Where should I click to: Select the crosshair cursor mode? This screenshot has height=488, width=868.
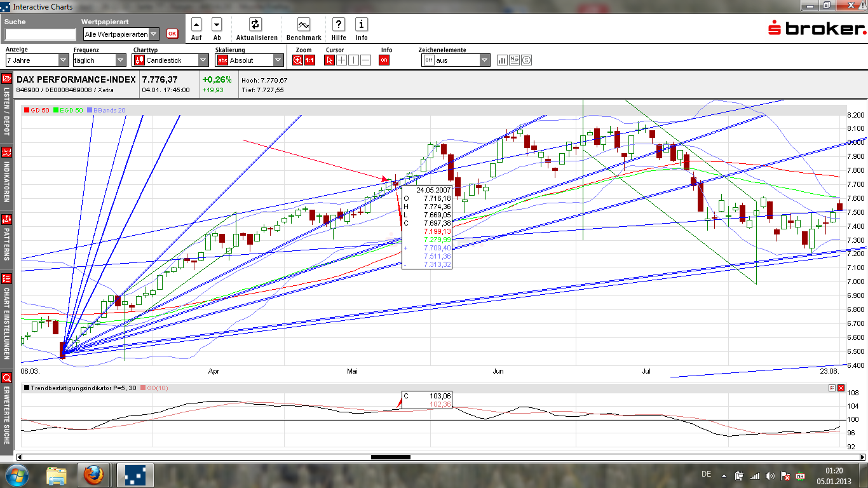pyautogui.click(x=341, y=60)
